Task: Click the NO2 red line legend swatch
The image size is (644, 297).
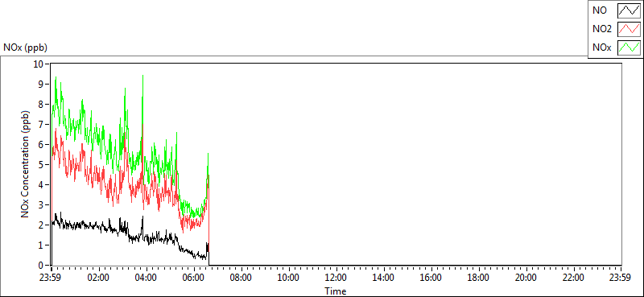Action: (629, 29)
